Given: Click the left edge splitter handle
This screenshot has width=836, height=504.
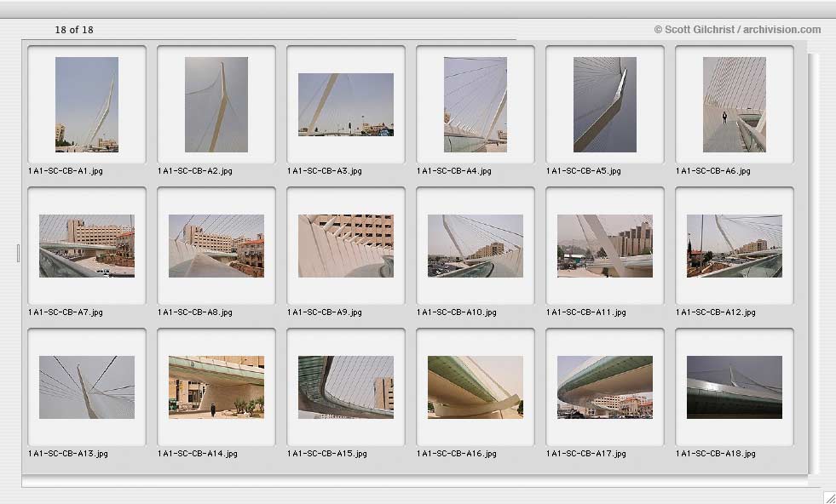Looking at the screenshot, I should click(18, 254).
